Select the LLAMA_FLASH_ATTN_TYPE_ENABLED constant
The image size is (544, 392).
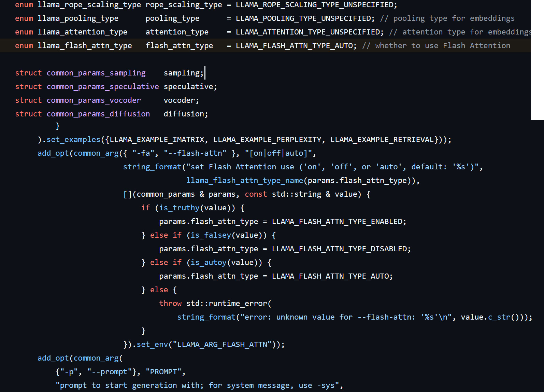pyautogui.click(x=337, y=222)
